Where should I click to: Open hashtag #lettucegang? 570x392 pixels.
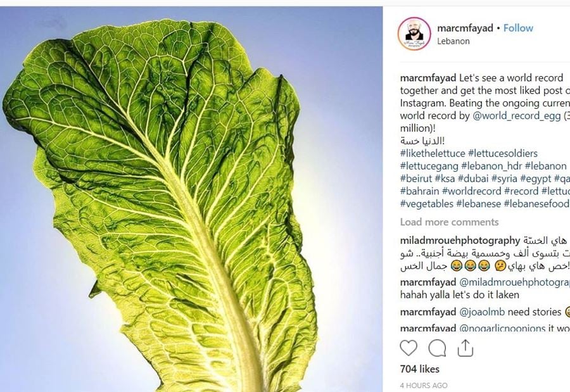click(429, 166)
